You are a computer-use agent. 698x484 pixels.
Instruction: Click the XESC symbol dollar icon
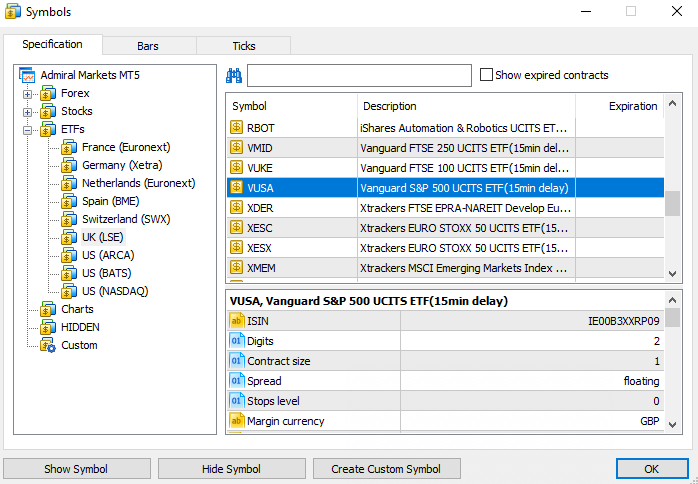point(236,228)
